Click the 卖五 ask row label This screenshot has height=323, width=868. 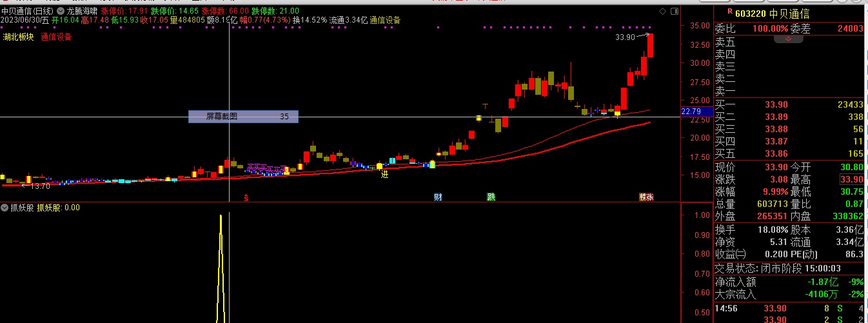pos(725,42)
